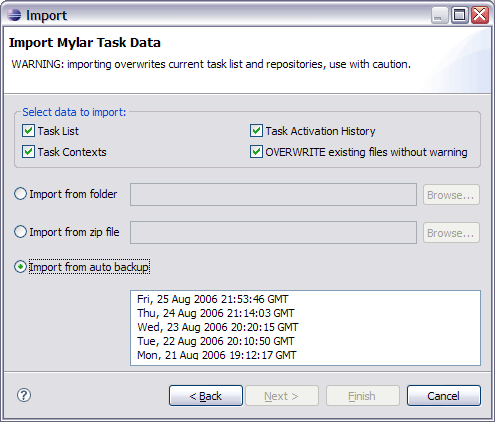Click the Eclipse icon in the title bar

point(14,15)
